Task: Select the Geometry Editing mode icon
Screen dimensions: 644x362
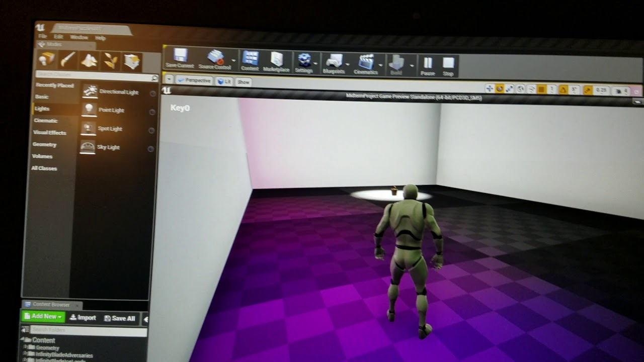Action: 132,62
